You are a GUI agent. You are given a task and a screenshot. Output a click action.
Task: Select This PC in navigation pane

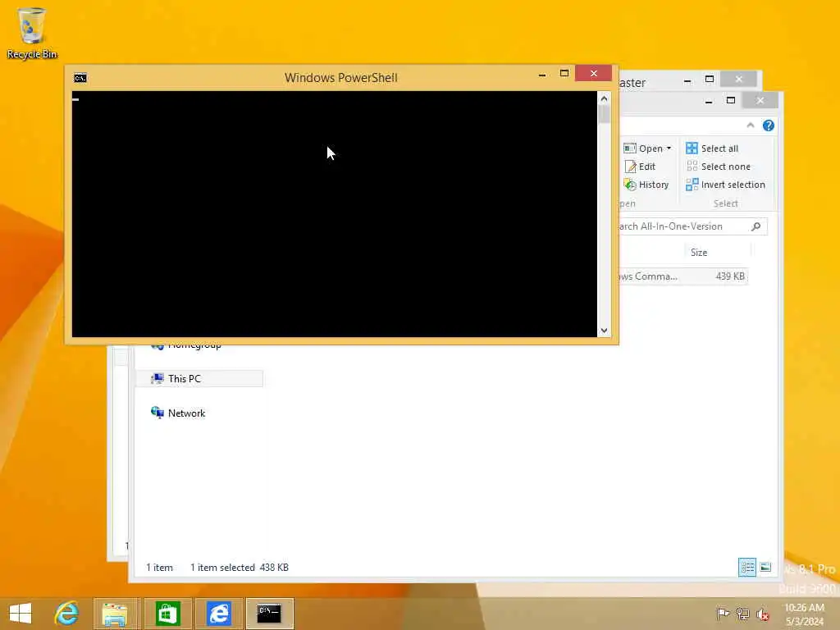199,379
